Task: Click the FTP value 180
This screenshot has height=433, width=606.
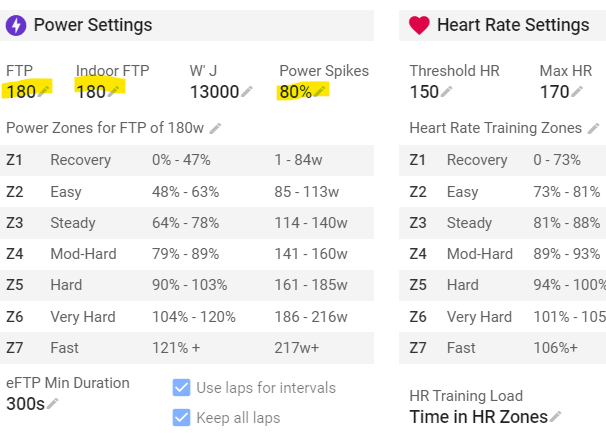Action: click(x=20, y=92)
